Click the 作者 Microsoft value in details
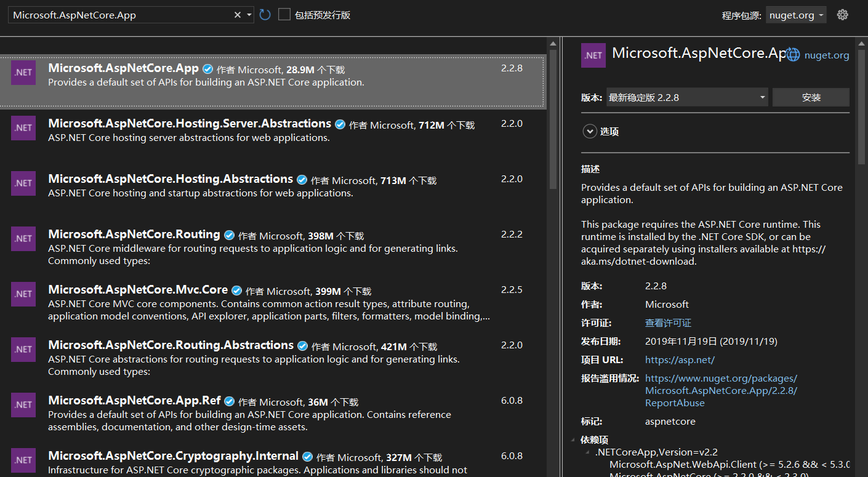868x477 pixels. (x=667, y=304)
